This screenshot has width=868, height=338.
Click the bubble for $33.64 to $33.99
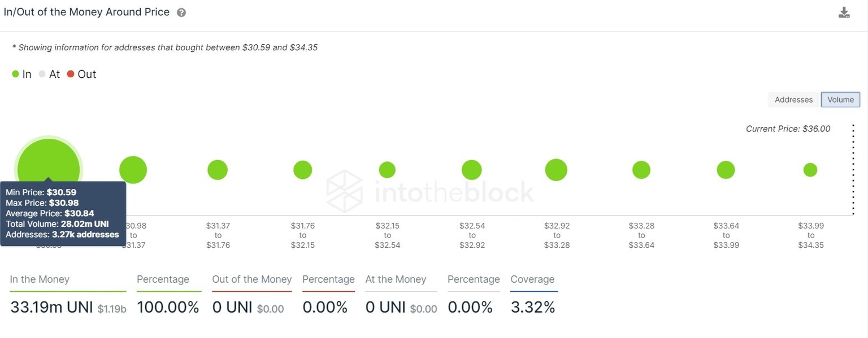(x=726, y=170)
